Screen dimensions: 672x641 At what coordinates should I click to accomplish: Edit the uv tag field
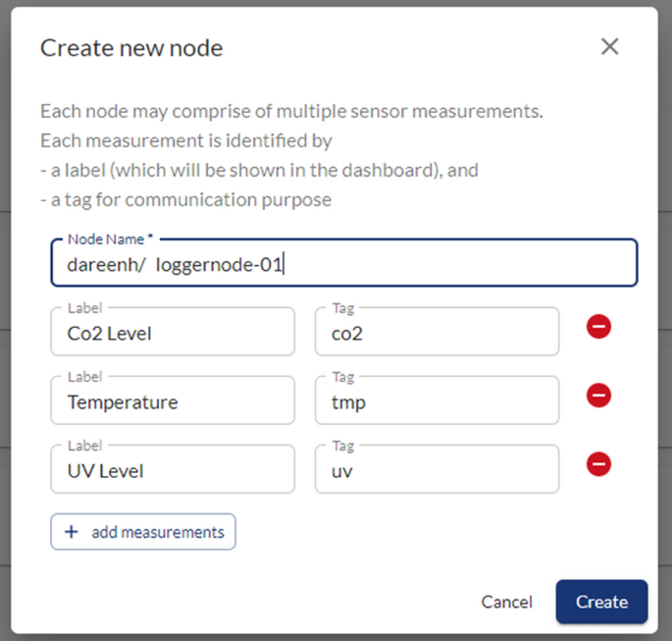coord(437,471)
